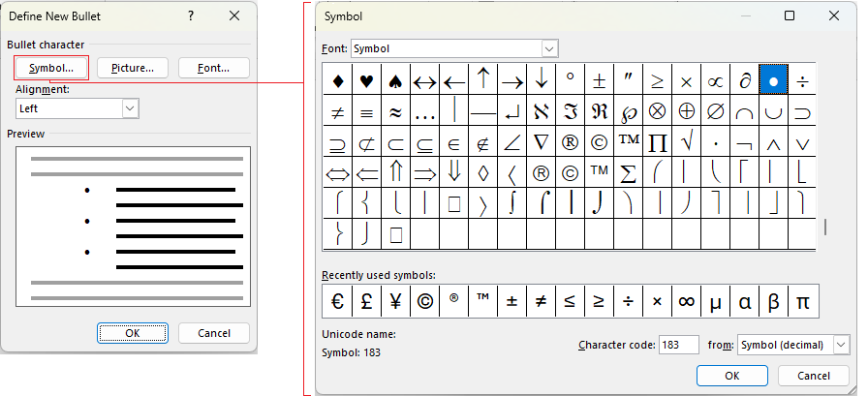Viewport: 868px width, 396px height.
Task: Select the yen sign in recently used symbols
Action: click(x=395, y=301)
